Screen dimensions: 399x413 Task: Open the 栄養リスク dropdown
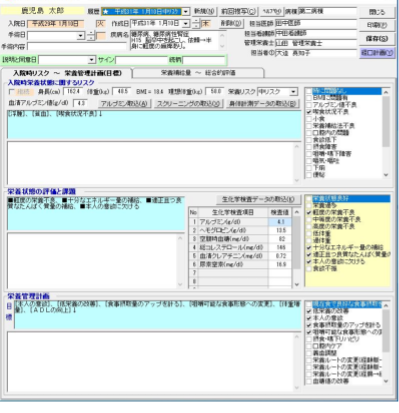293,92
